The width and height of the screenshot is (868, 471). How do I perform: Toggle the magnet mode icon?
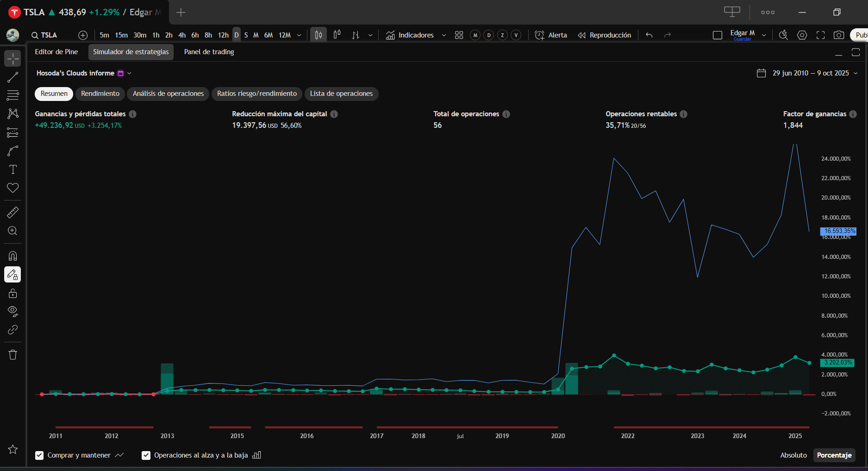point(12,256)
